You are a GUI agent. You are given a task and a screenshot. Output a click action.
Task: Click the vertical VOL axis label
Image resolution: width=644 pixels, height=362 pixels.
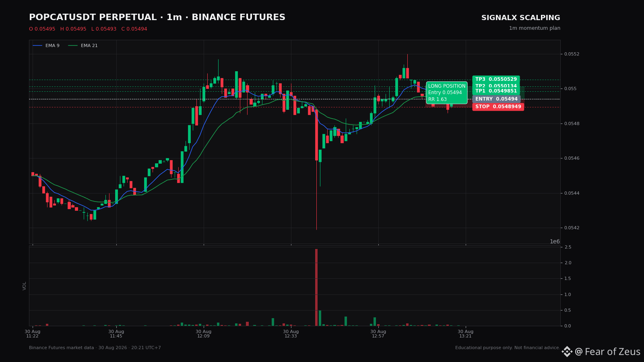pos(25,286)
